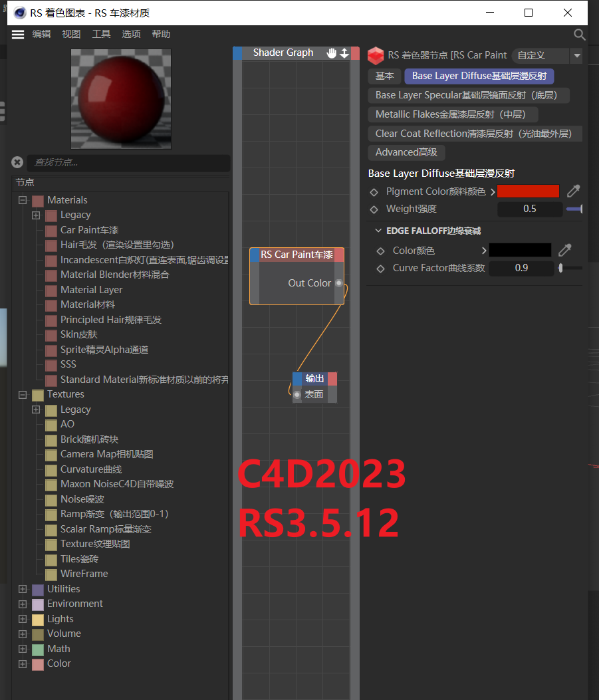
Task: Click the output node surface input port
Action: tap(297, 395)
